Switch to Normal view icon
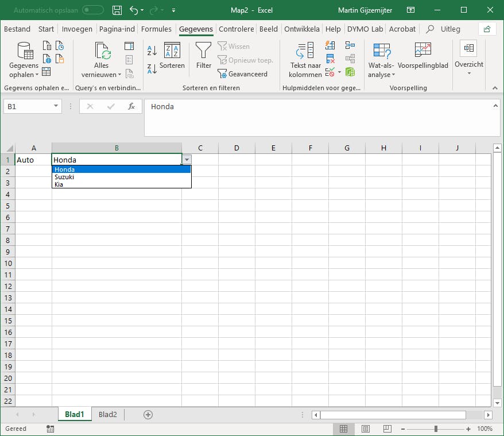Image resolution: width=504 pixels, height=436 pixels. pyautogui.click(x=344, y=429)
